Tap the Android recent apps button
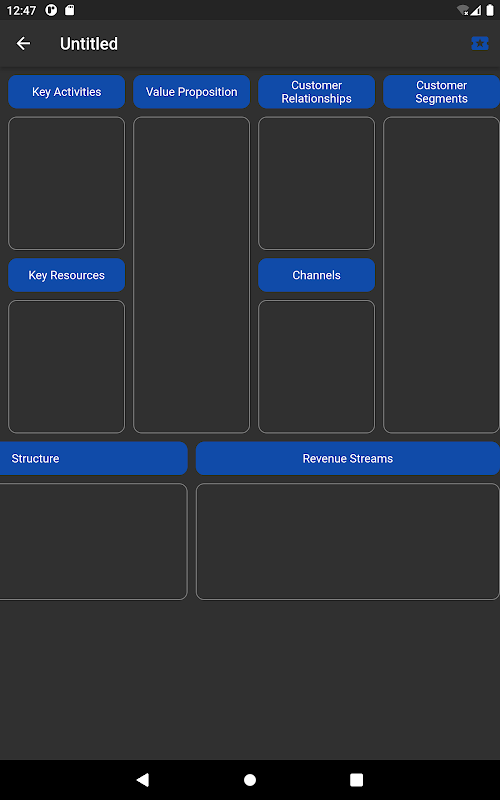Screen dimensions: 500x800 pos(357,780)
